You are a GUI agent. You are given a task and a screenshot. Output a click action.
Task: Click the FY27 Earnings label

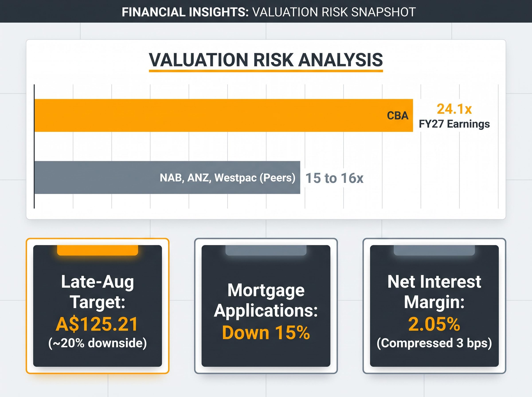pos(454,124)
